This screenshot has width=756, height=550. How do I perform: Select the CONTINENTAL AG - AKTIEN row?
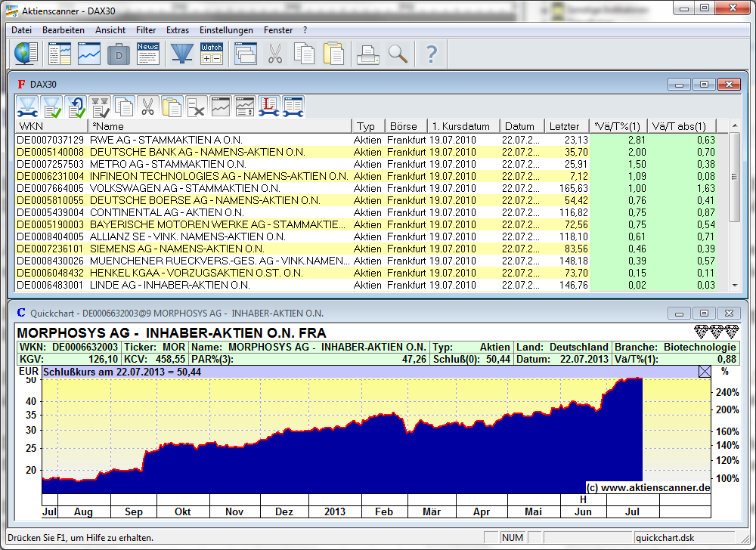365,212
